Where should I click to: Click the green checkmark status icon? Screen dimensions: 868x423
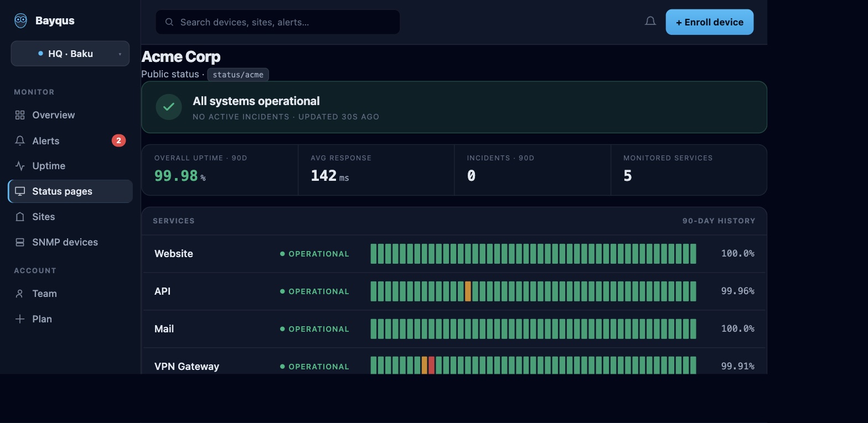click(x=169, y=107)
